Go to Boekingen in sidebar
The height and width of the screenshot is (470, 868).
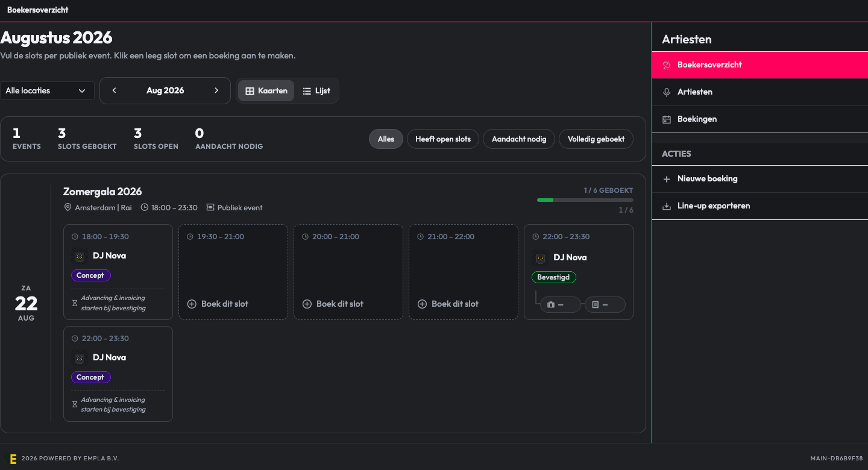click(759, 119)
